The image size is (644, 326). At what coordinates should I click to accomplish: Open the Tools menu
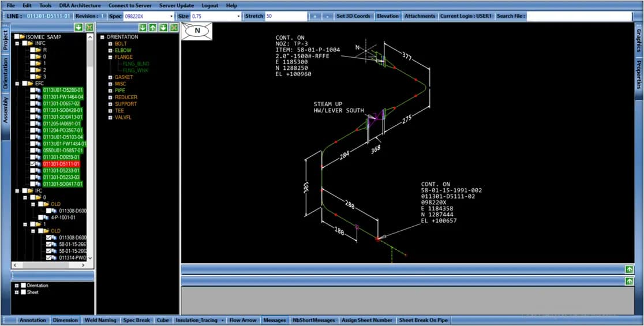click(x=45, y=6)
